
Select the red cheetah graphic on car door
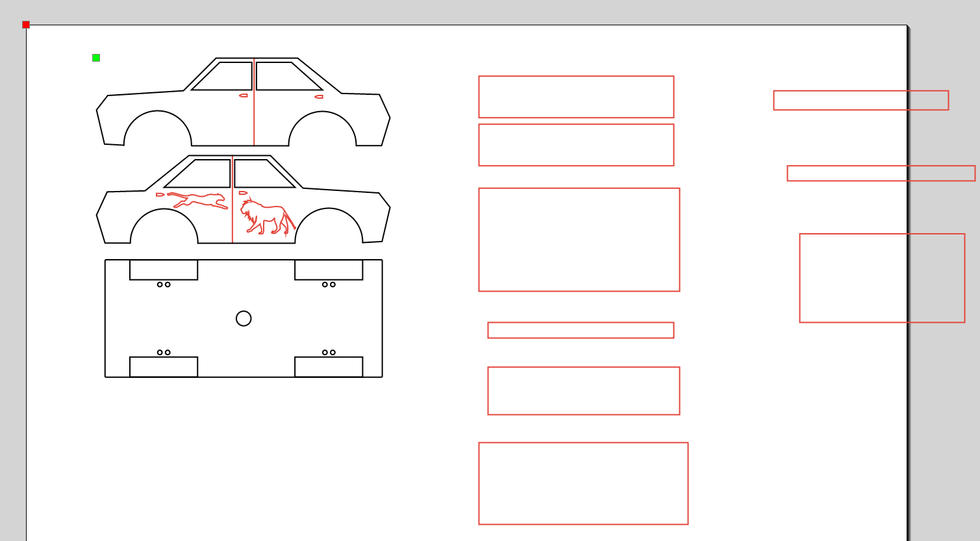pos(197,200)
